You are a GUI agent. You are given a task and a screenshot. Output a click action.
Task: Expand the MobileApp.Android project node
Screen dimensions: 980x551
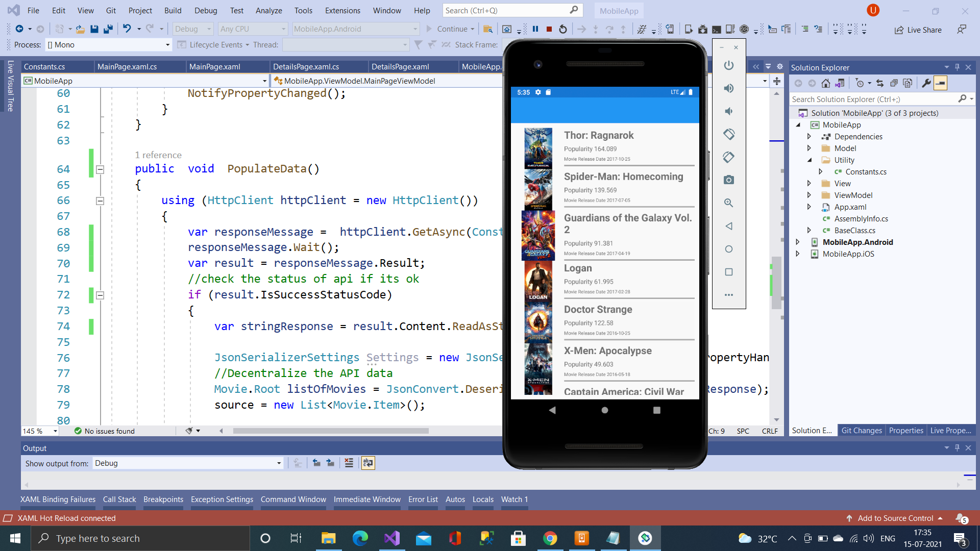point(798,242)
